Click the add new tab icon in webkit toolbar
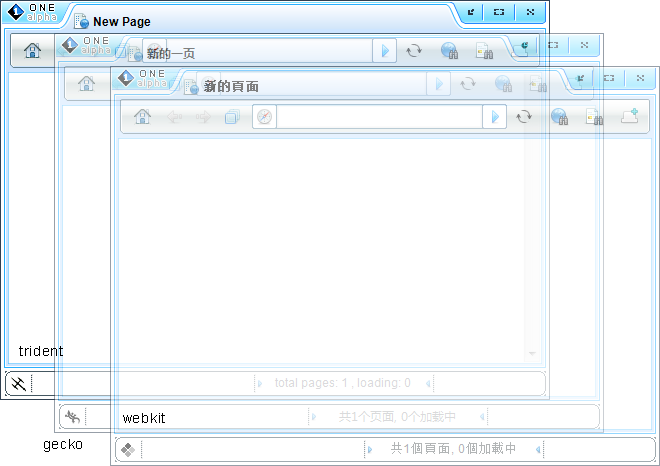The width and height of the screenshot is (660, 466). click(630, 116)
